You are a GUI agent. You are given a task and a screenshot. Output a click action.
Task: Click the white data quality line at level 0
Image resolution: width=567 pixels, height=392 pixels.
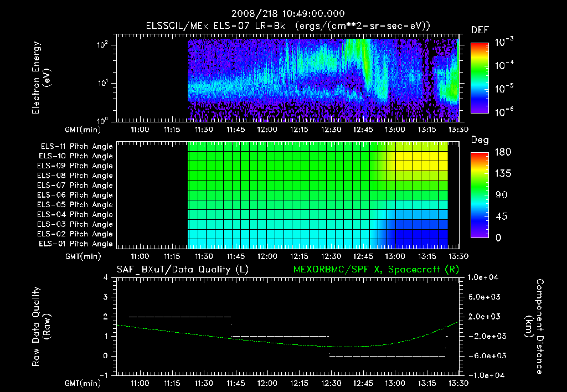pyautogui.click(x=387, y=356)
